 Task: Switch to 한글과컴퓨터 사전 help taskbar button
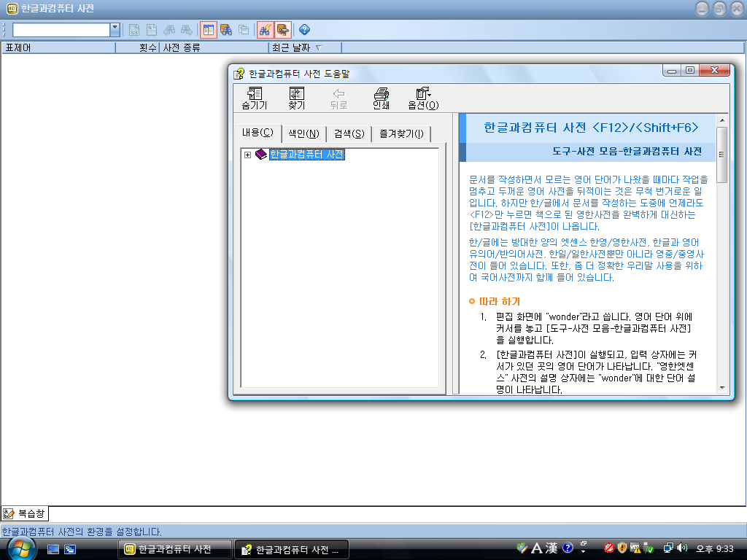click(292, 550)
